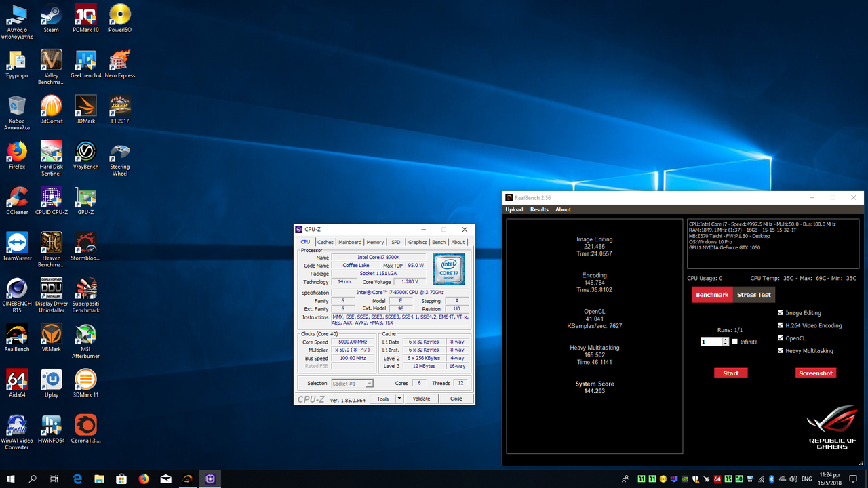868x488 pixels.
Task: Open CINEBENCH R15 desktop shortcut
Action: 17,295
